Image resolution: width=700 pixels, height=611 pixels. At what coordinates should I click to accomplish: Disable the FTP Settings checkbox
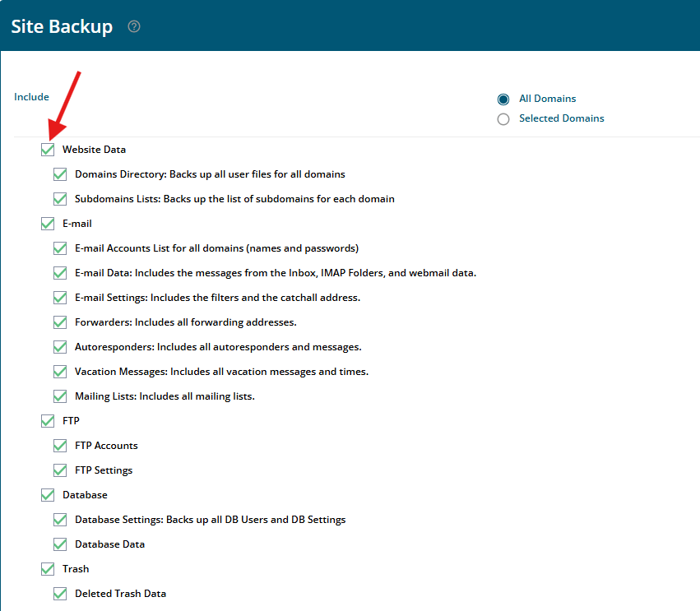[60, 470]
